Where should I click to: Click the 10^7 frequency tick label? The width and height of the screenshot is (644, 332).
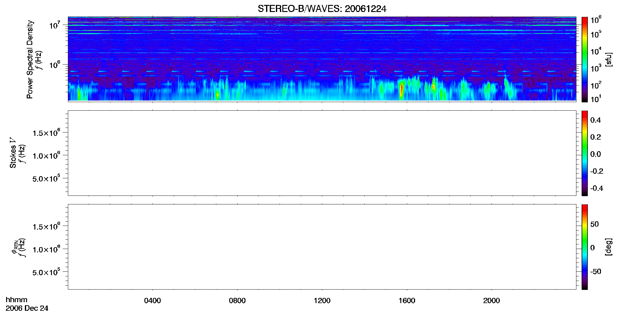pos(55,25)
